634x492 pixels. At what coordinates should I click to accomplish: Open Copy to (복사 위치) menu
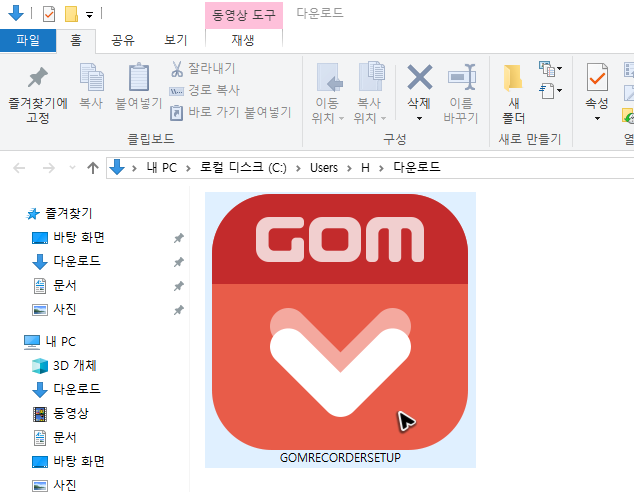[370, 94]
